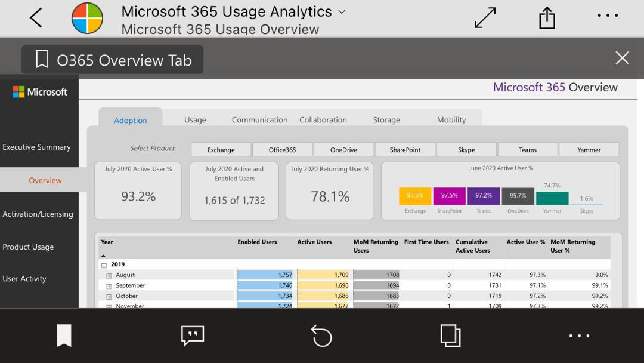
Task: Expand the September row
Action: 109,287
